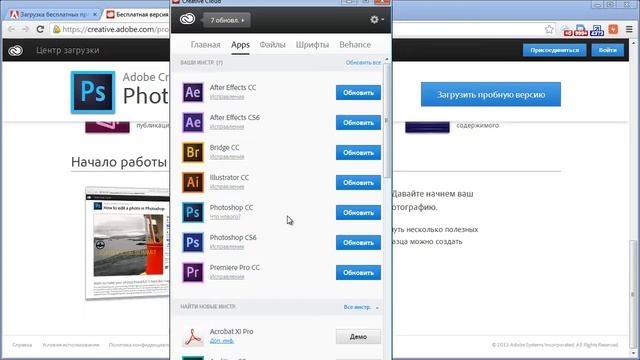640x360 pixels.
Task: Click the browser forward arrow
Action: [x=25, y=29]
